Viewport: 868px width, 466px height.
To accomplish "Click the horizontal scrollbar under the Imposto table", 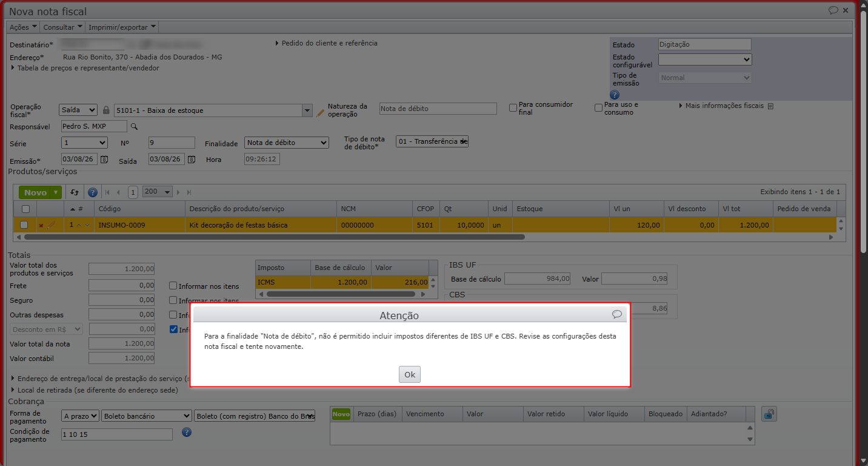I will click(x=342, y=294).
